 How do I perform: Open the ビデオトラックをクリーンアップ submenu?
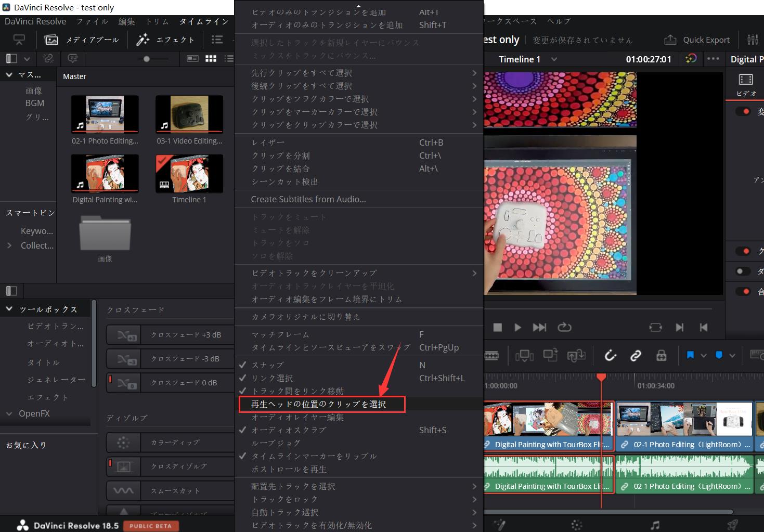coord(359,273)
